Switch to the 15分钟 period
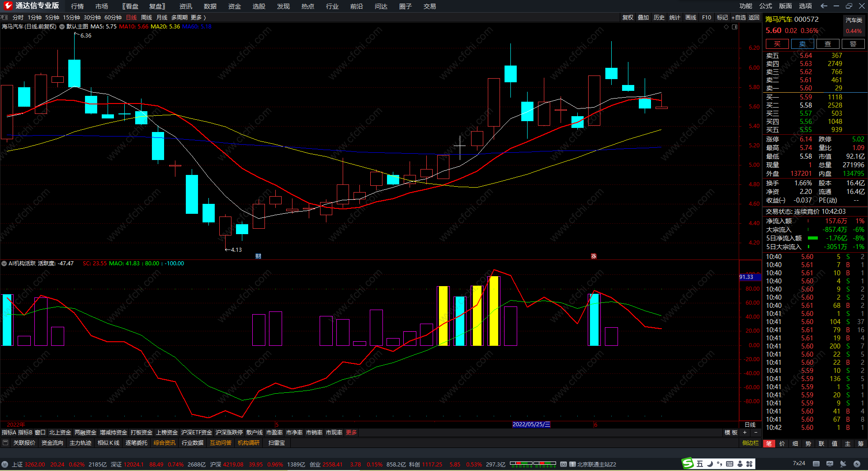 pyautogui.click(x=71, y=18)
